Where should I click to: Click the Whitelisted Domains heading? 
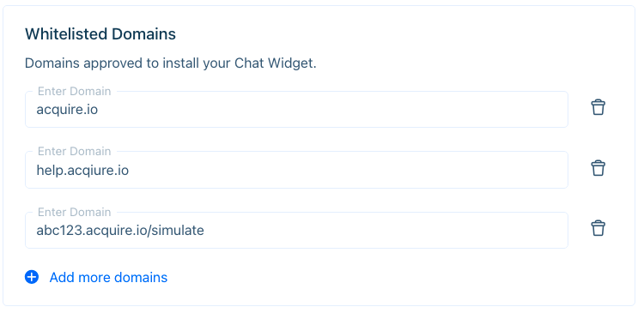coord(100,34)
